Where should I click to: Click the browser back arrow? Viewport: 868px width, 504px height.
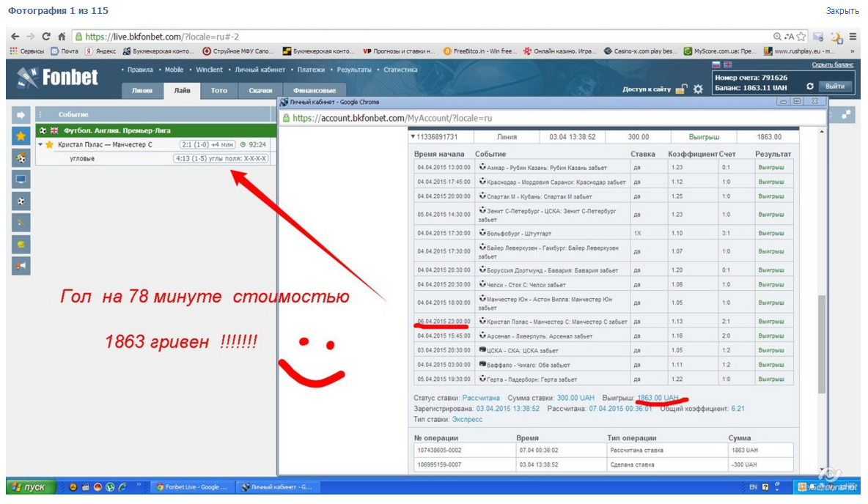tap(15, 37)
